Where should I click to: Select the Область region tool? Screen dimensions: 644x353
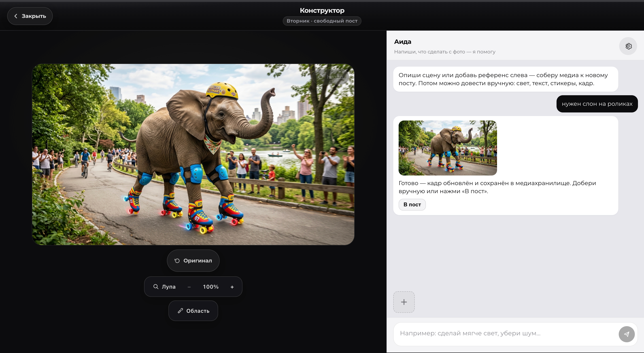(193, 311)
